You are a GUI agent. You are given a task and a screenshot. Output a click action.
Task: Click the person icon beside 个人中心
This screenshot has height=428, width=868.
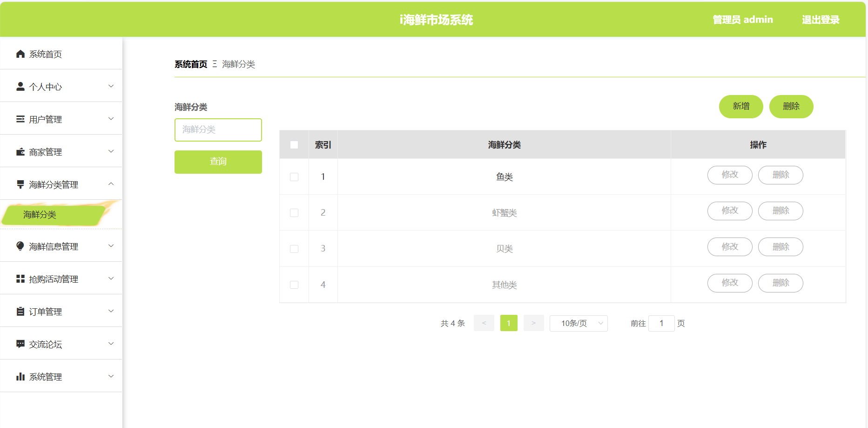tap(20, 87)
